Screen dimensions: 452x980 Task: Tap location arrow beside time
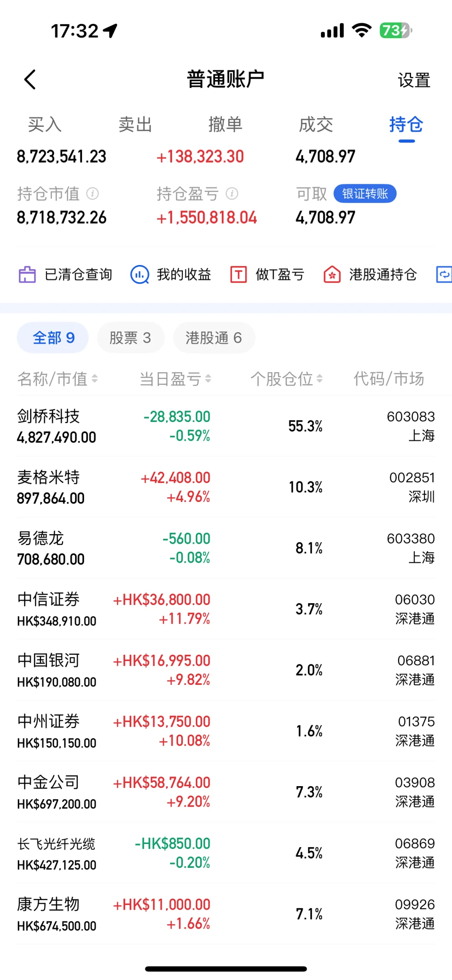(x=110, y=31)
